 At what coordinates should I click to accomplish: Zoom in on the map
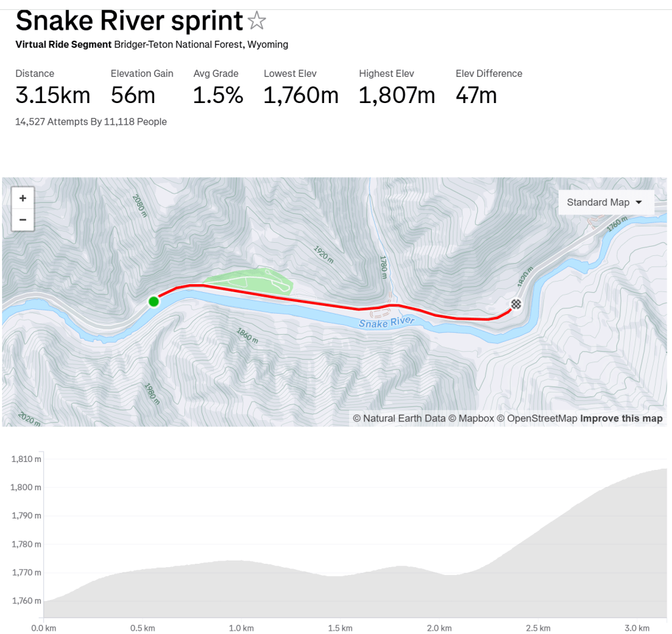[22, 198]
